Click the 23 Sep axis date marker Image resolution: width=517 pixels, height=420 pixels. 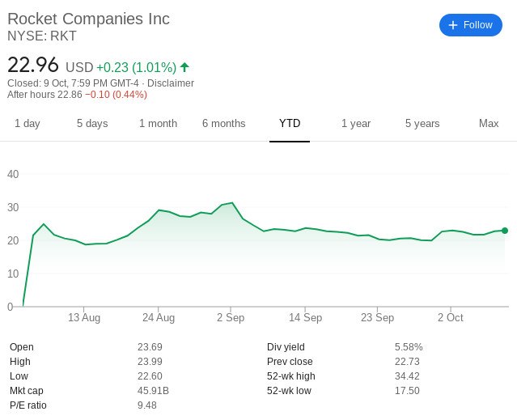click(x=377, y=317)
